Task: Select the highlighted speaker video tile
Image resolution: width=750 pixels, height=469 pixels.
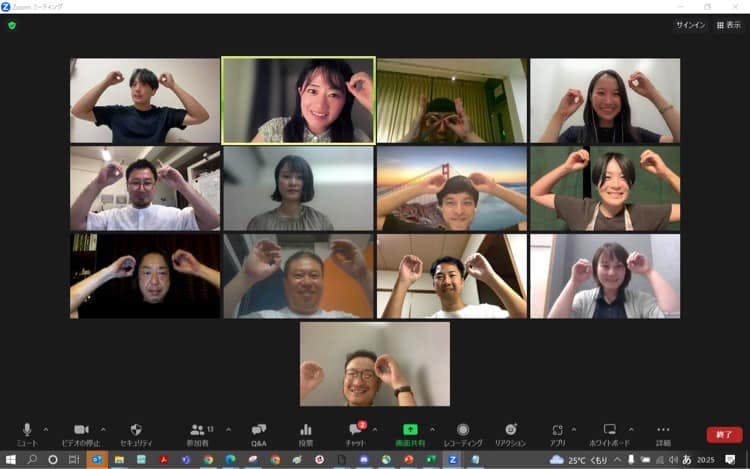Action: [x=298, y=100]
